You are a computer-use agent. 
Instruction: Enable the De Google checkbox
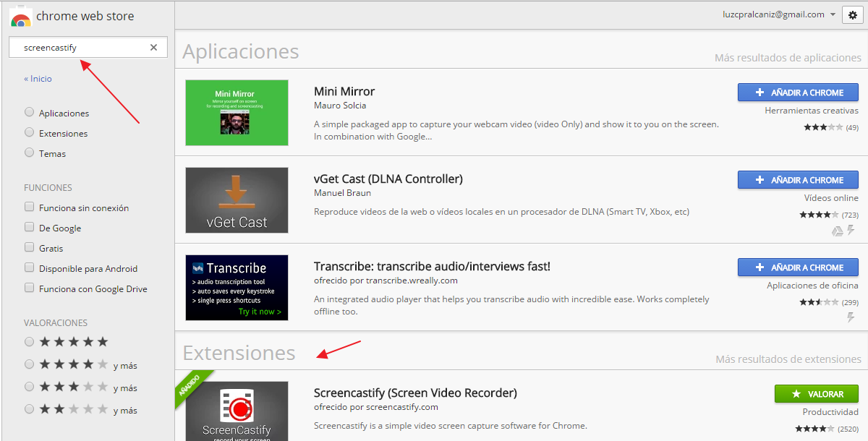(x=29, y=227)
